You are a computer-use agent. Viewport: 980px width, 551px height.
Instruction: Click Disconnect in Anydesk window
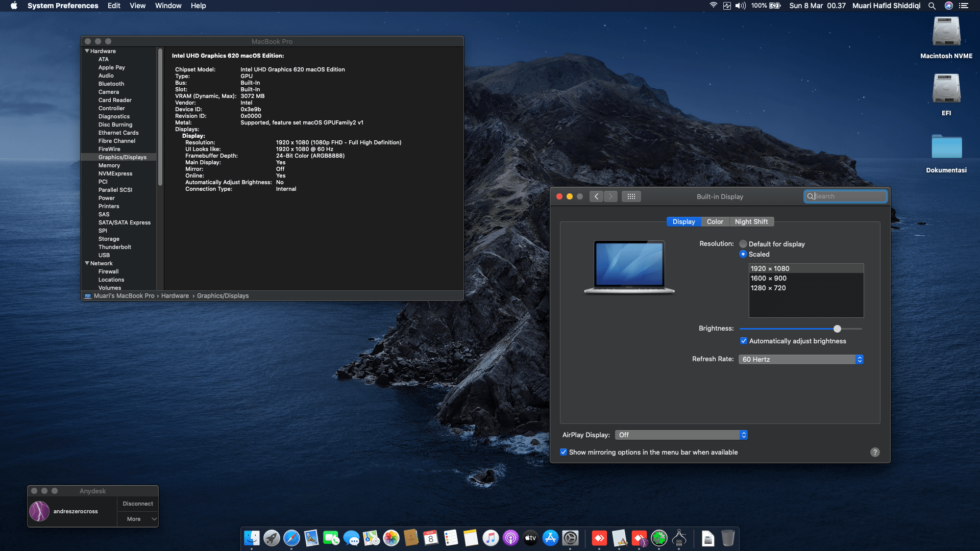(x=138, y=504)
